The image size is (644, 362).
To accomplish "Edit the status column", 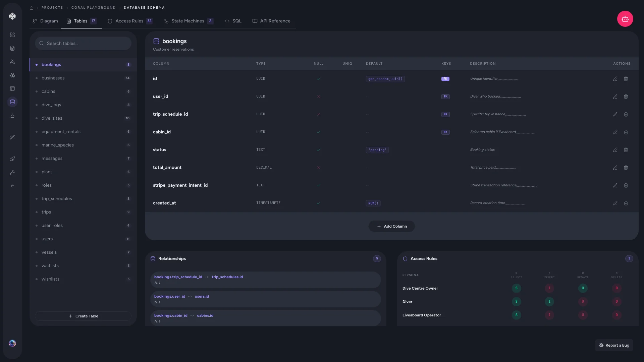I will tap(615, 150).
